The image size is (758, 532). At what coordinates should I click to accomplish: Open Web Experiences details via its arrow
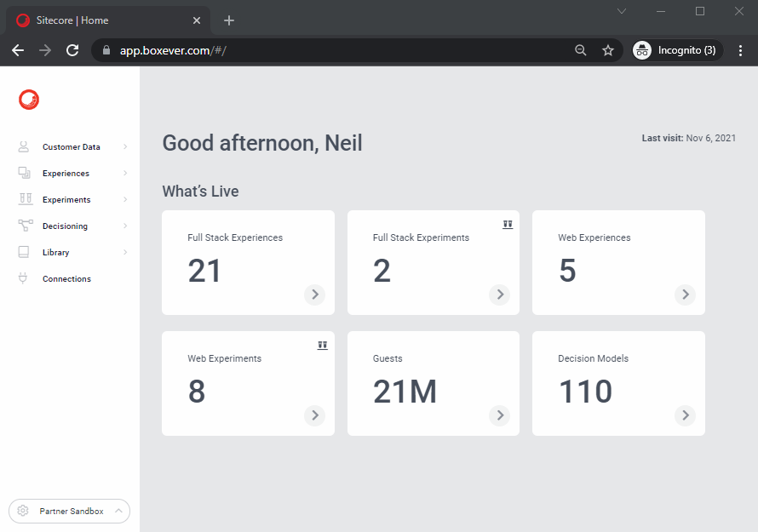[685, 295]
